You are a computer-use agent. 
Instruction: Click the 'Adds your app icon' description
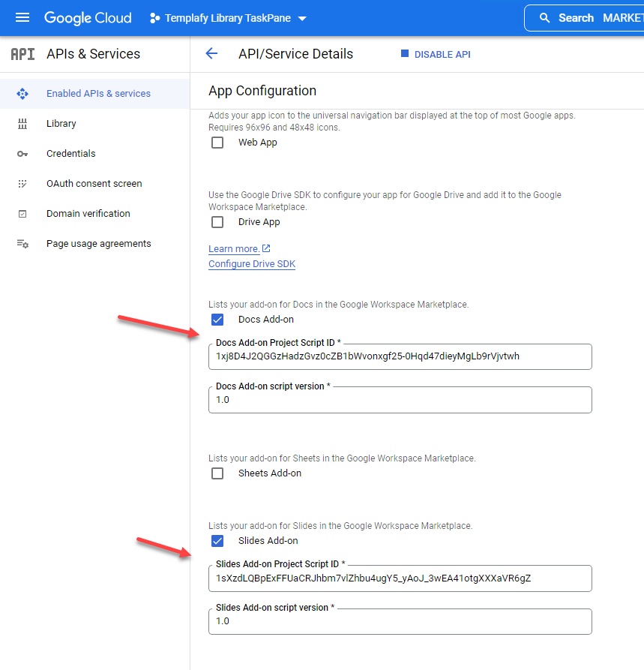[391, 122]
